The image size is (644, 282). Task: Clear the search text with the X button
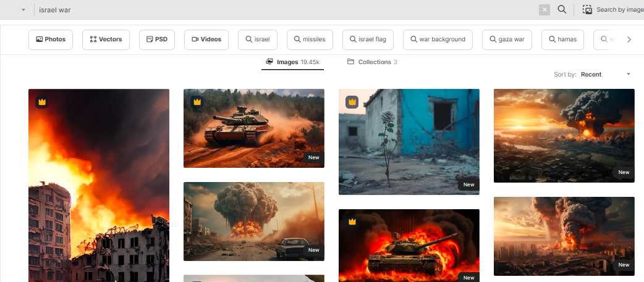[x=544, y=10]
